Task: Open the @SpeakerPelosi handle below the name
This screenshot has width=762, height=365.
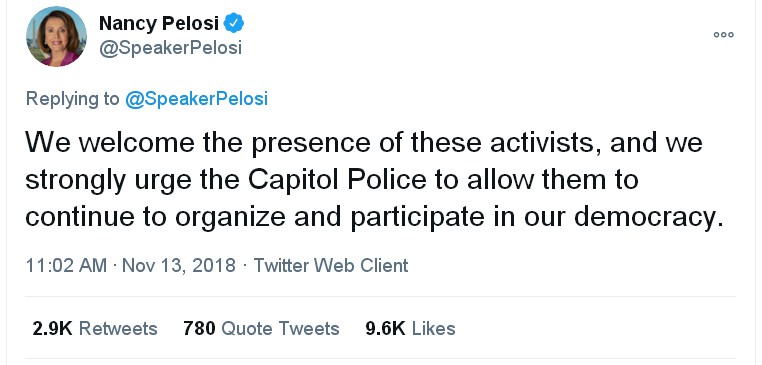Action: pyautogui.click(x=170, y=48)
